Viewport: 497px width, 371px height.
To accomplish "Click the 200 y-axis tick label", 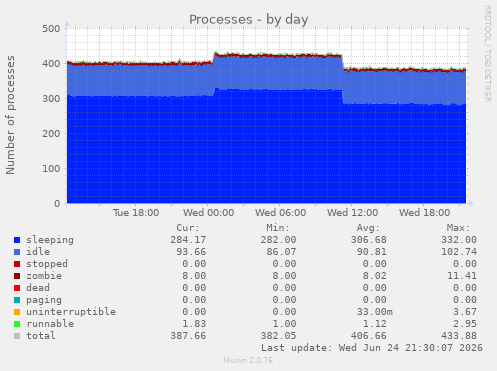I will point(51,134).
